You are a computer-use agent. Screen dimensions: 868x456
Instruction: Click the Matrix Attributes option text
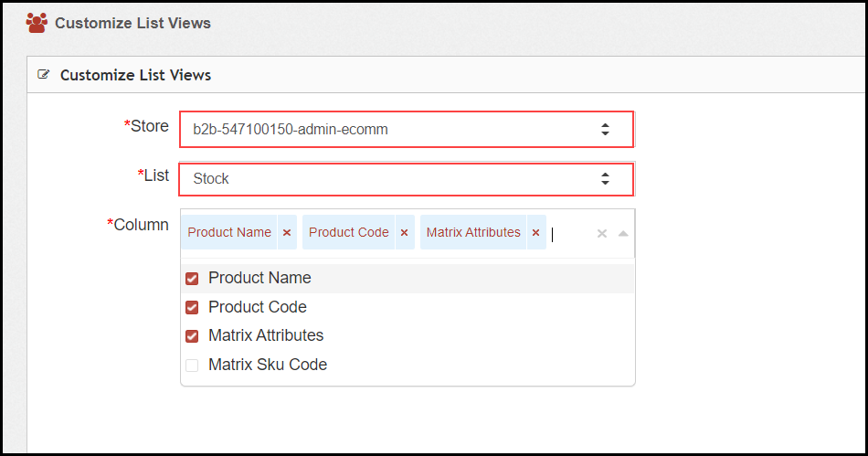coord(266,335)
